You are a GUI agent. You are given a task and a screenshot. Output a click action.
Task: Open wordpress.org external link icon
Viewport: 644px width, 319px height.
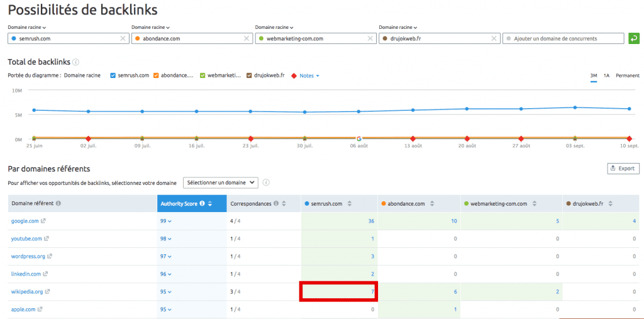click(x=50, y=256)
